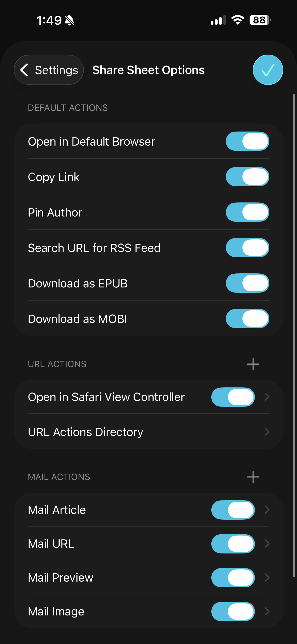Expand Mail Article details chevron

[267, 510]
